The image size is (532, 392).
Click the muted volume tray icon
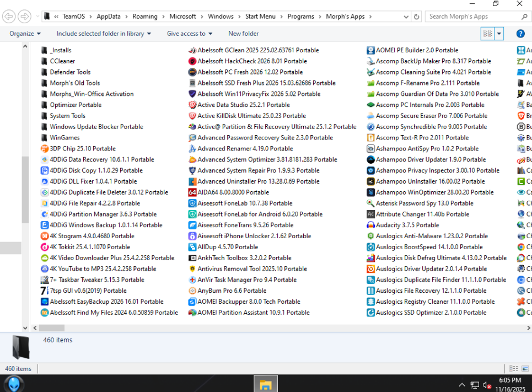487,385
